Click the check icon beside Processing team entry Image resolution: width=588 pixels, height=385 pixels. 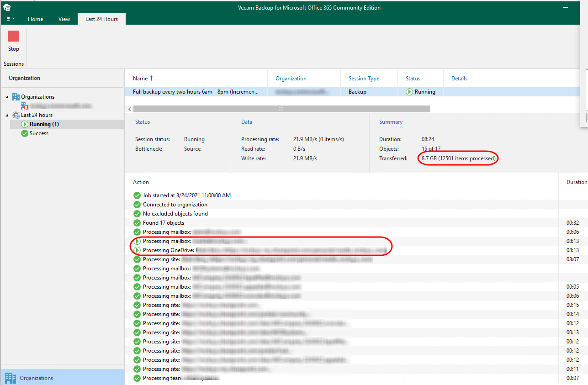tap(137, 378)
